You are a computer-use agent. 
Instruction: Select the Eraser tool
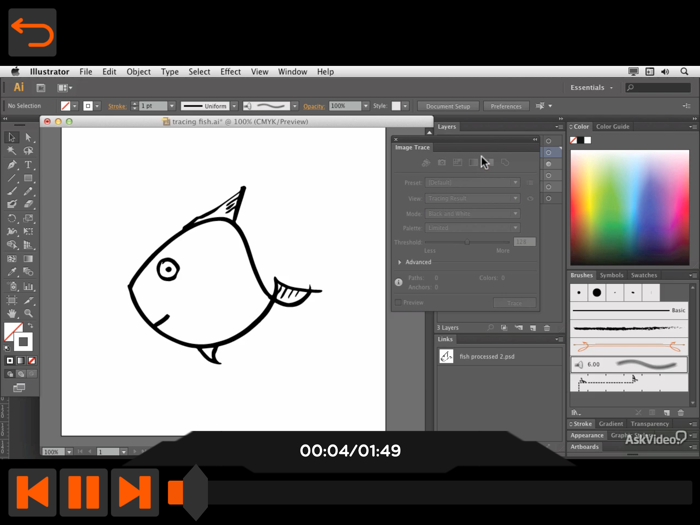click(x=28, y=204)
